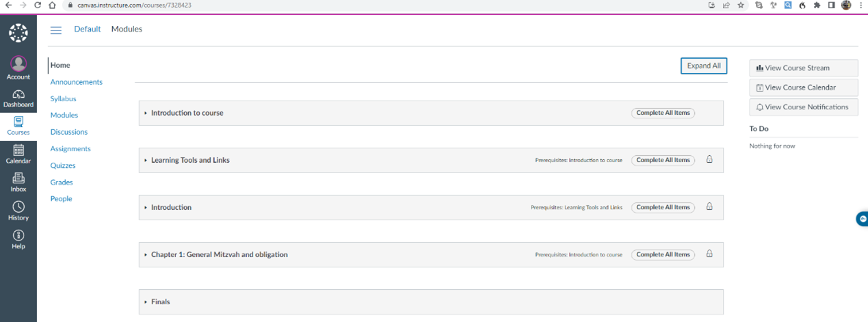Open the Inbox icon in sidebar
The height and width of the screenshot is (322, 868).
point(18,178)
